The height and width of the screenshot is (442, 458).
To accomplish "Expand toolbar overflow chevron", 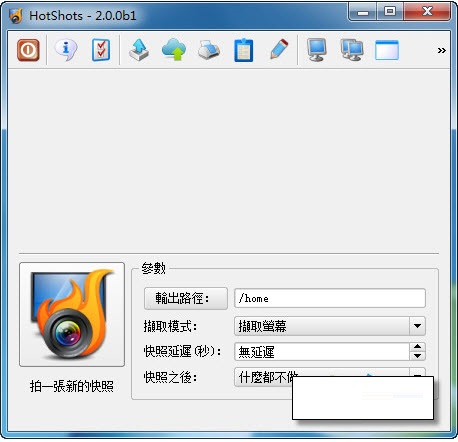I will 442,50.
